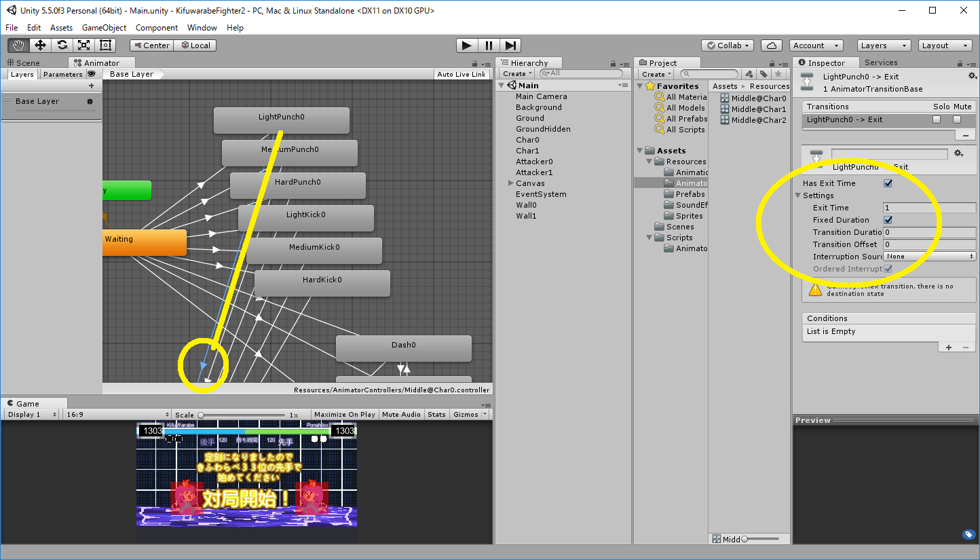Switch to the Parameters tab
The image size is (980, 560).
coord(62,74)
